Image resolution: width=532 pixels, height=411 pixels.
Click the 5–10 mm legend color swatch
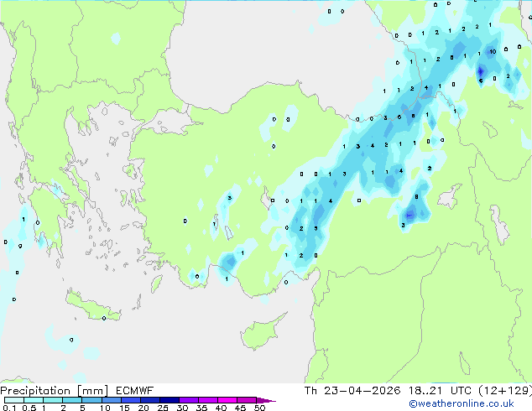91,400
